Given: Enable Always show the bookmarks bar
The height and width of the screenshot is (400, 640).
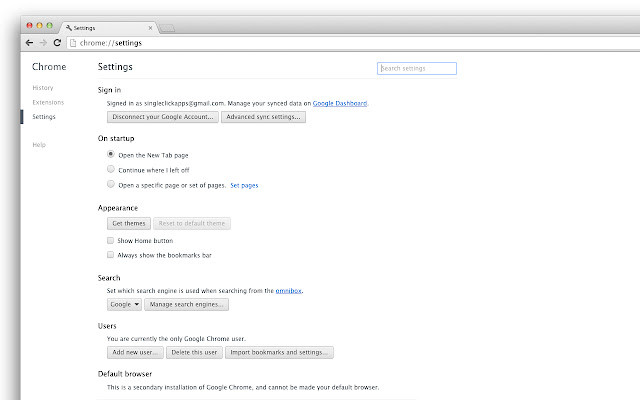Looking at the screenshot, I should [110, 255].
